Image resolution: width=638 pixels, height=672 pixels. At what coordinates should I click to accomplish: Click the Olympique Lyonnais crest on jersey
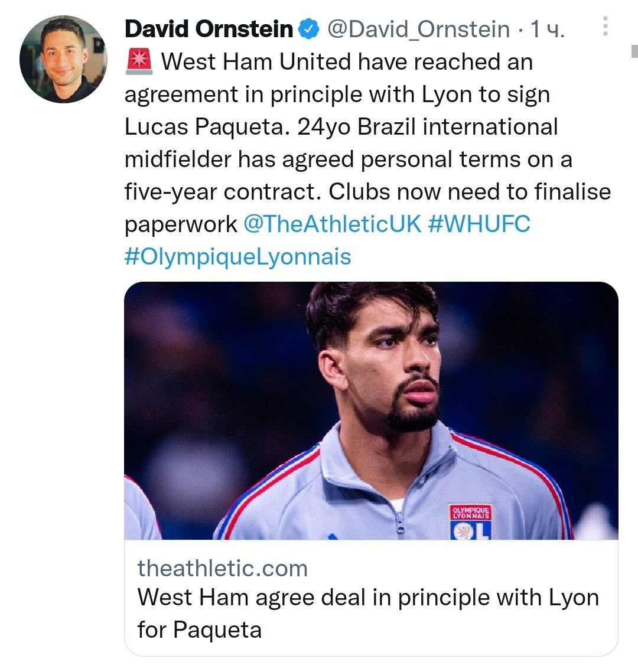pos(470,522)
